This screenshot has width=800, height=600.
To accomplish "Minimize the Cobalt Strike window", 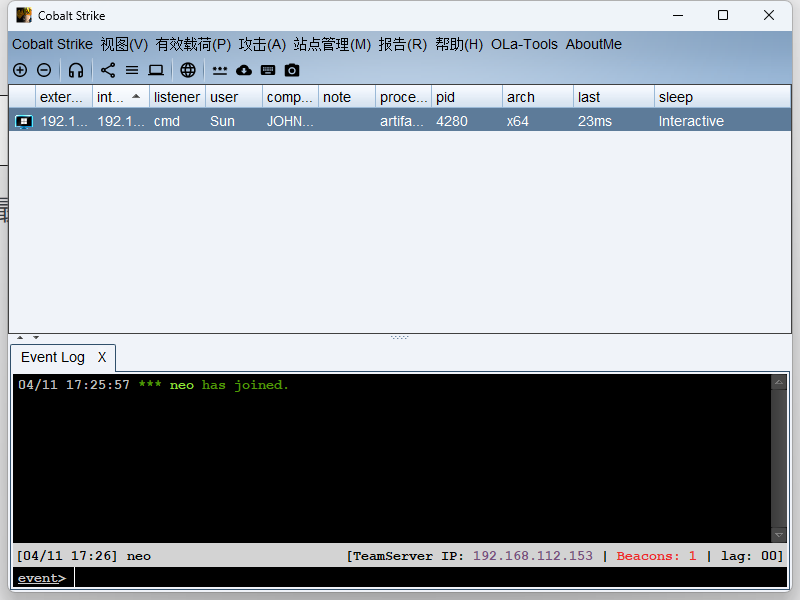I will (x=678, y=15).
